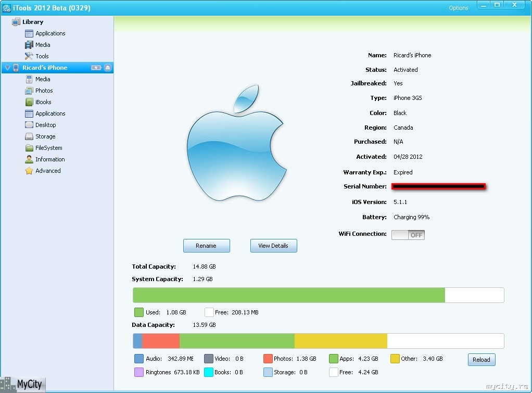This screenshot has width=532, height=393.
Task: Click the Library Media film icon
Action: [x=29, y=45]
